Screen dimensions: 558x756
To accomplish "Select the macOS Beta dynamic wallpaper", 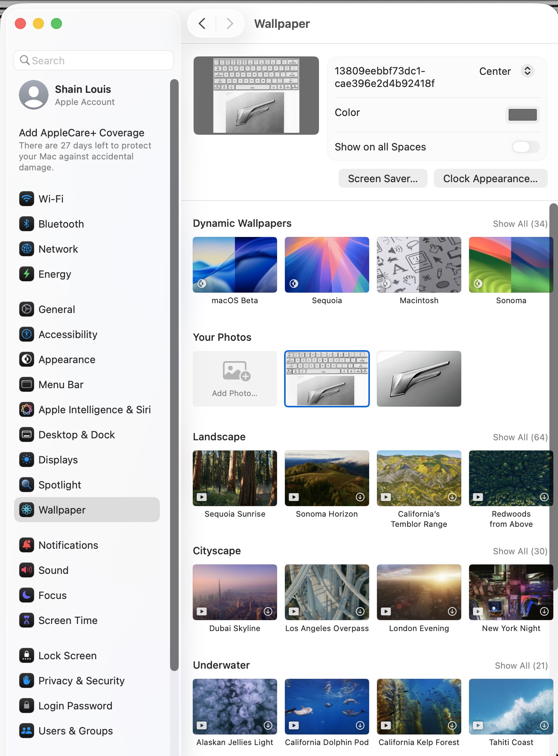I will click(235, 265).
